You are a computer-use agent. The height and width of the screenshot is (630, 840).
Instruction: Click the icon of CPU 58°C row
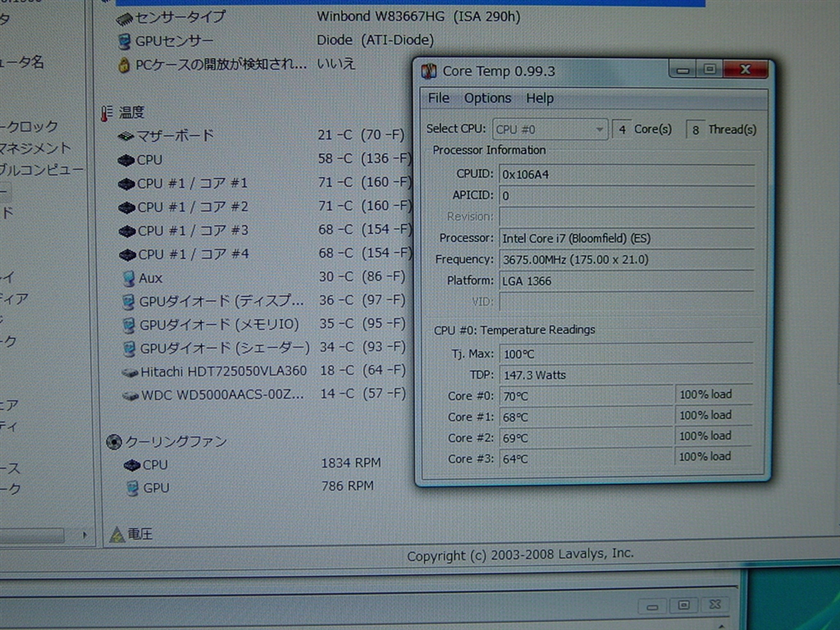(126, 160)
